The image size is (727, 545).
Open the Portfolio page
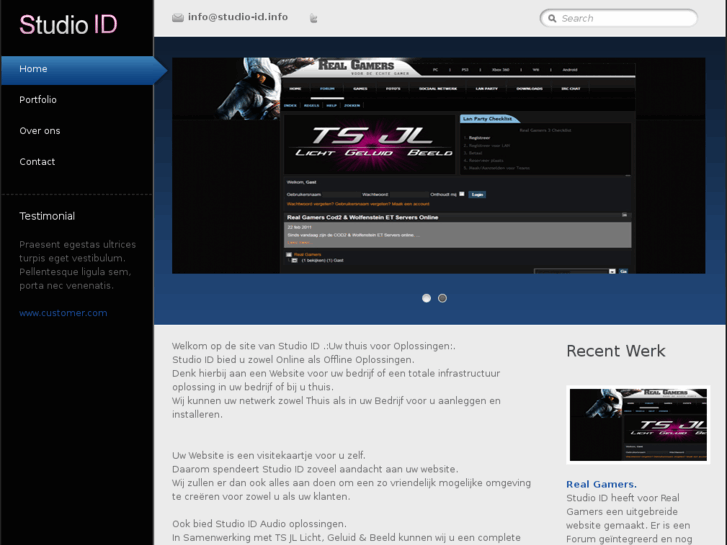click(x=38, y=100)
